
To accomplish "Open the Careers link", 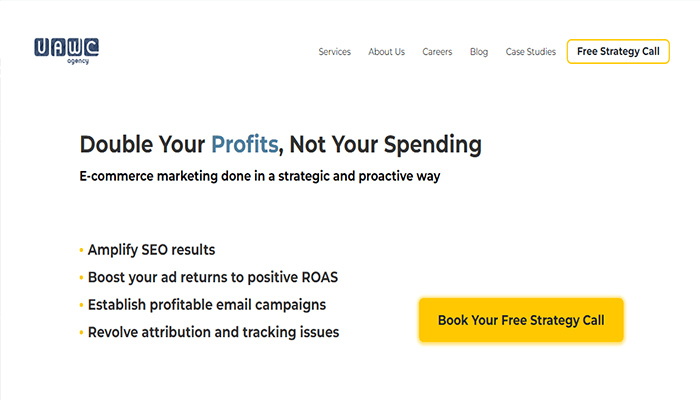I will pyautogui.click(x=437, y=52).
